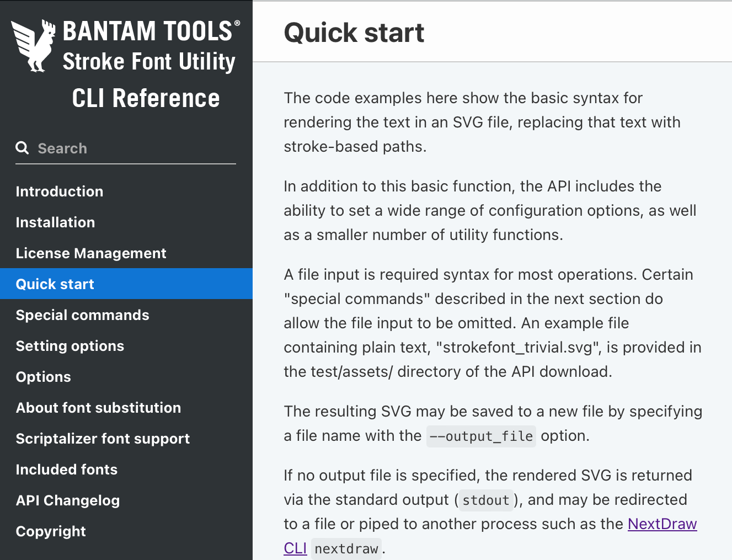Go to the Installation page

pyautogui.click(x=55, y=222)
